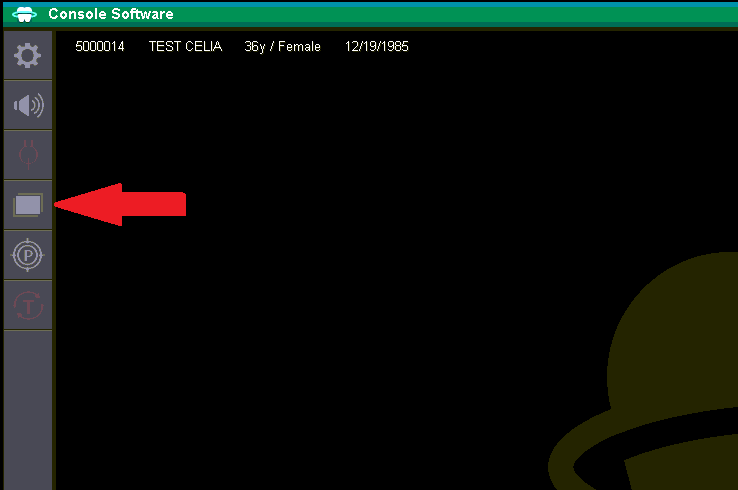
Task: Click the Console Software title text
Action: (x=111, y=14)
